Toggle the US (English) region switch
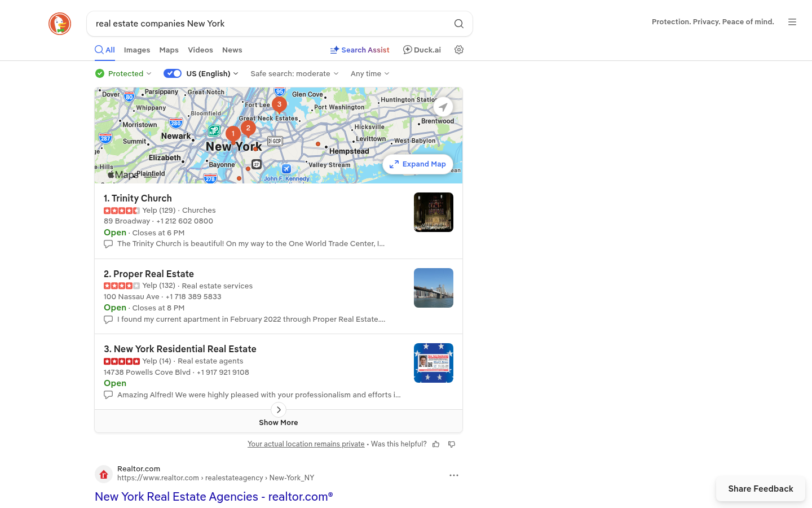Image resolution: width=812 pixels, height=508 pixels. (x=173, y=73)
